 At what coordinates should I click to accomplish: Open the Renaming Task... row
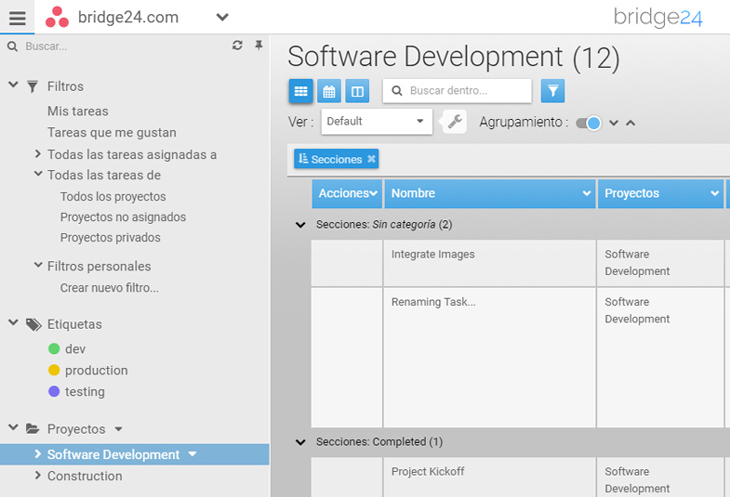pyautogui.click(x=433, y=302)
